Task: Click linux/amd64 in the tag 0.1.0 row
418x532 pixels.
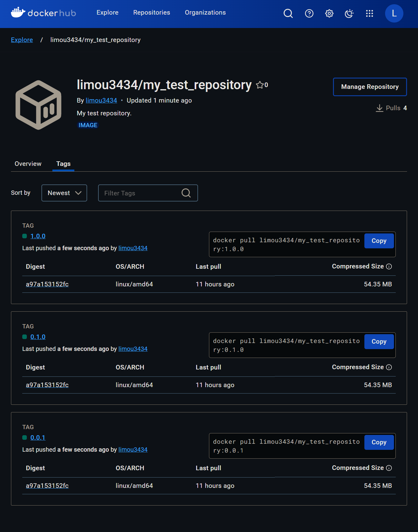Action: [x=134, y=385]
